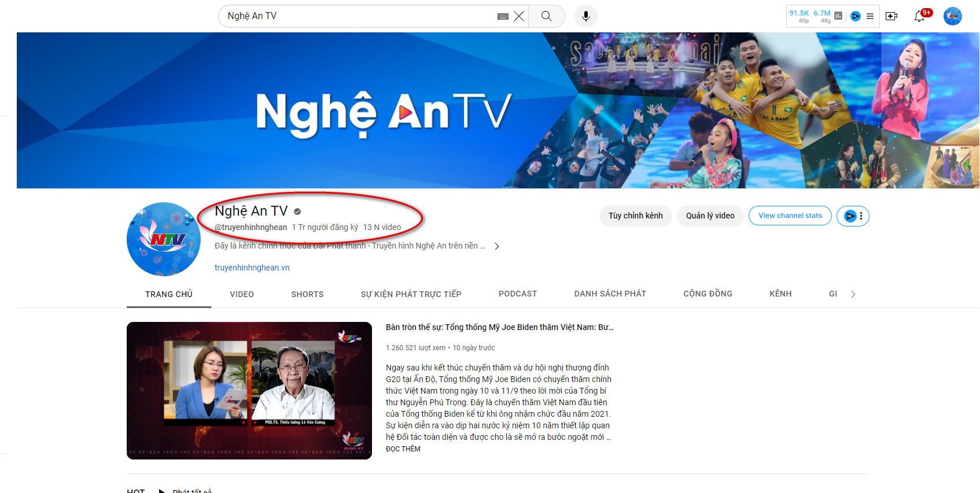Open the account avatar menu
This screenshot has width=980, height=493.
(952, 16)
